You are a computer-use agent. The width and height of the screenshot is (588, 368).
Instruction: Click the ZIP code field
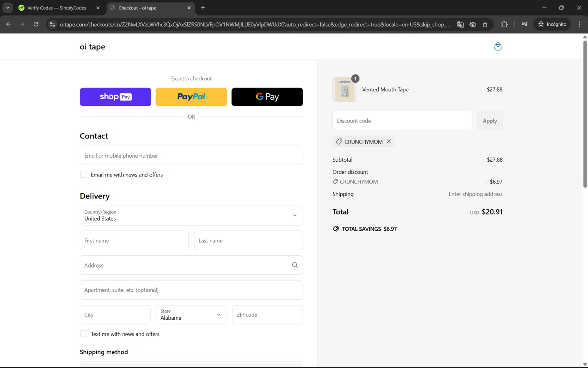pos(267,315)
